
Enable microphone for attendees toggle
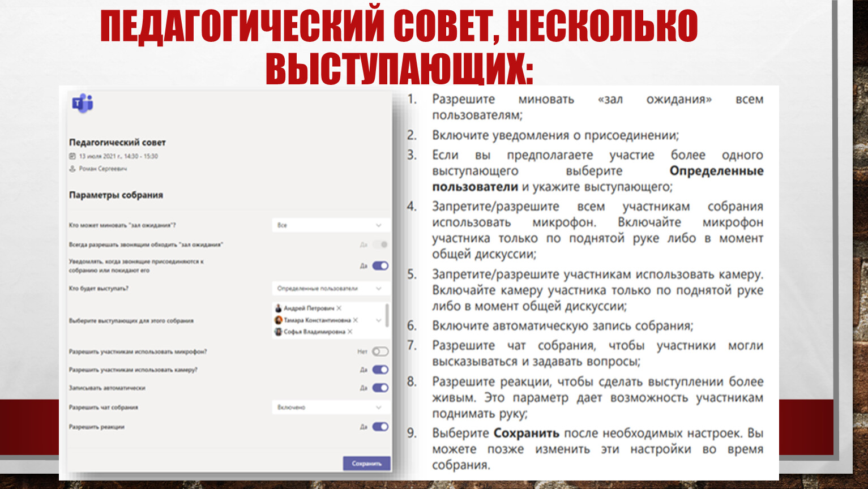[x=380, y=351]
